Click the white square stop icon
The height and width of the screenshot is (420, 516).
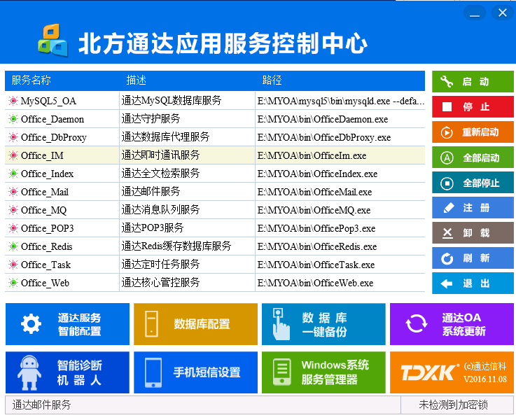pos(447,106)
